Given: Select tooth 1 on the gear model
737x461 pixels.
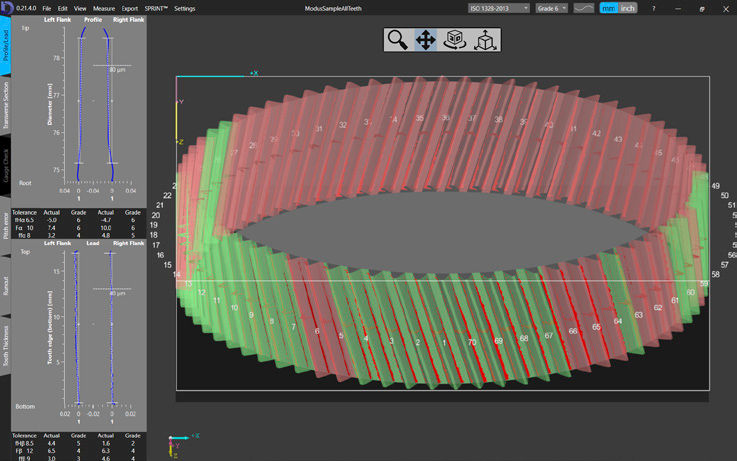Looking at the screenshot, I should (444, 343).
